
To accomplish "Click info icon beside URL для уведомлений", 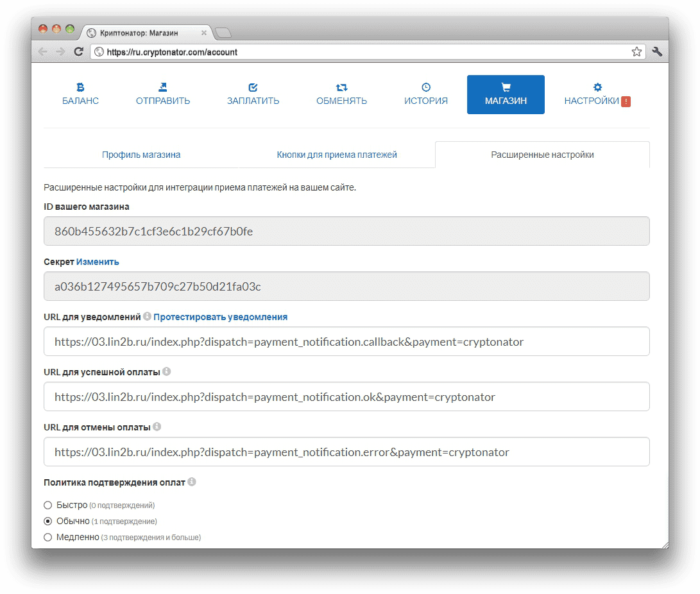I will coord(148,316).
